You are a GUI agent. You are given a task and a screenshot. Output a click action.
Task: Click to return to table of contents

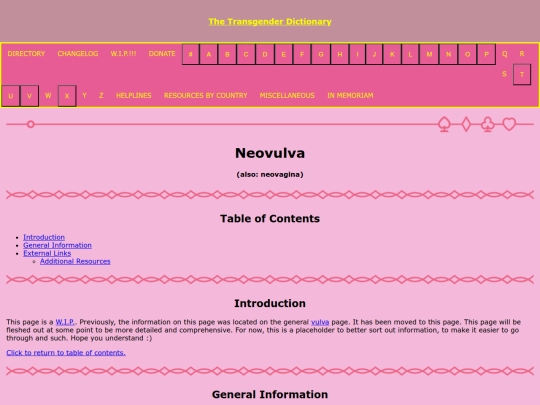pyautogui.click(x=66, y=353)
